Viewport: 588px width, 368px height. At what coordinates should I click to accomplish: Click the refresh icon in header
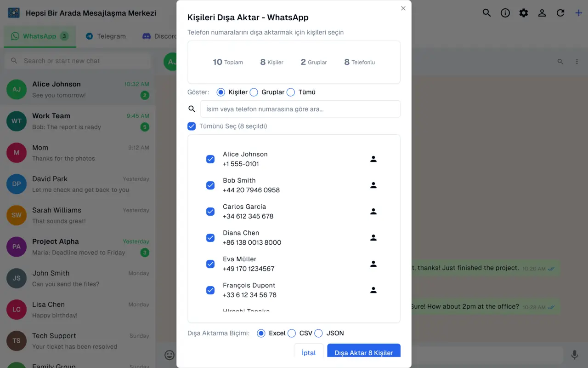560,13
